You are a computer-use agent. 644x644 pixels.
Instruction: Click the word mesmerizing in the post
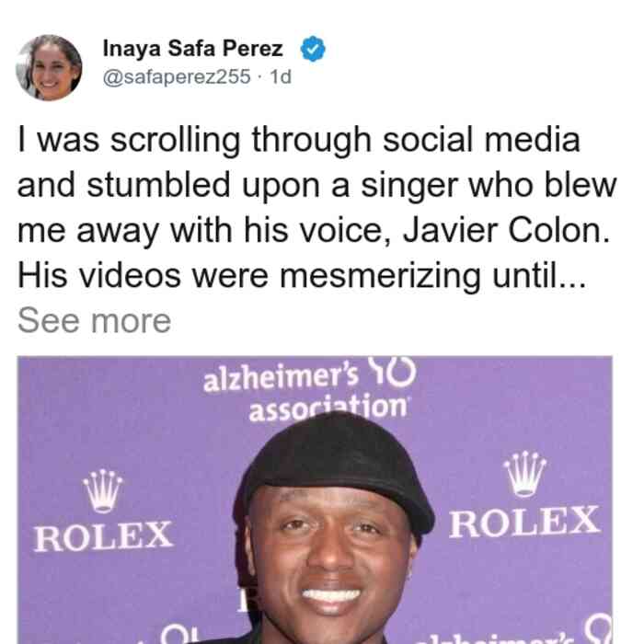380,276
